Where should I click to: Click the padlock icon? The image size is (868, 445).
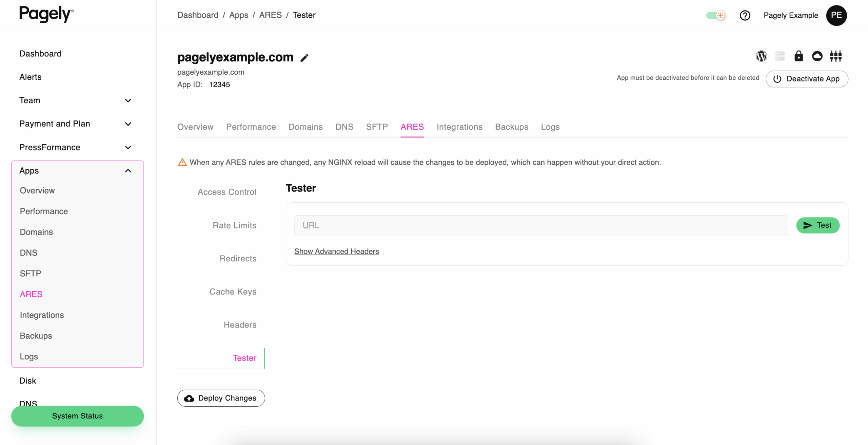point(798,56)
